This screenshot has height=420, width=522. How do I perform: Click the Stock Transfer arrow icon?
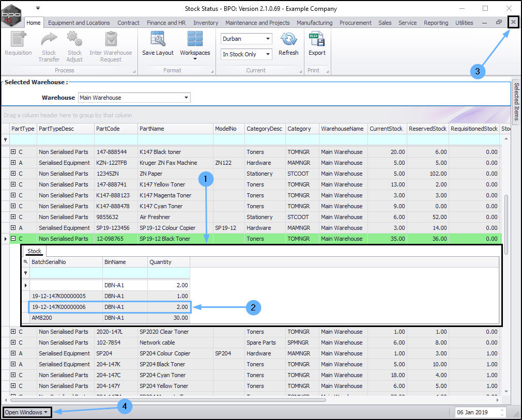coord(49,40)
